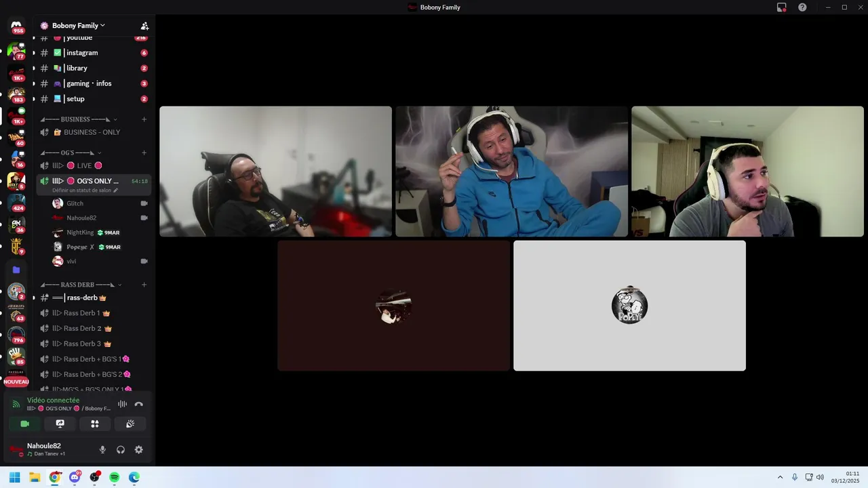Join the BUSINESS - ONLY voice channel
868x488 pixels.
coord(94,132)
